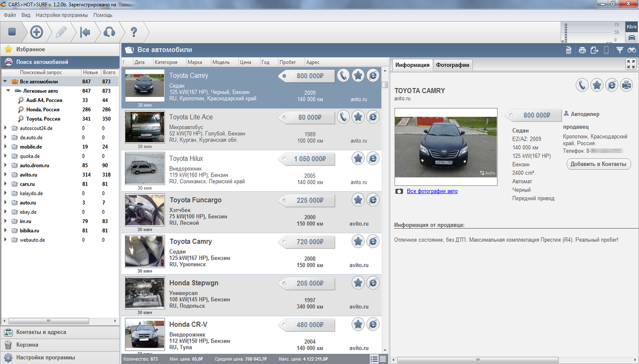Collapse the Все автомобили tree node
Screen dimensions: 639x364
(5, 82)
